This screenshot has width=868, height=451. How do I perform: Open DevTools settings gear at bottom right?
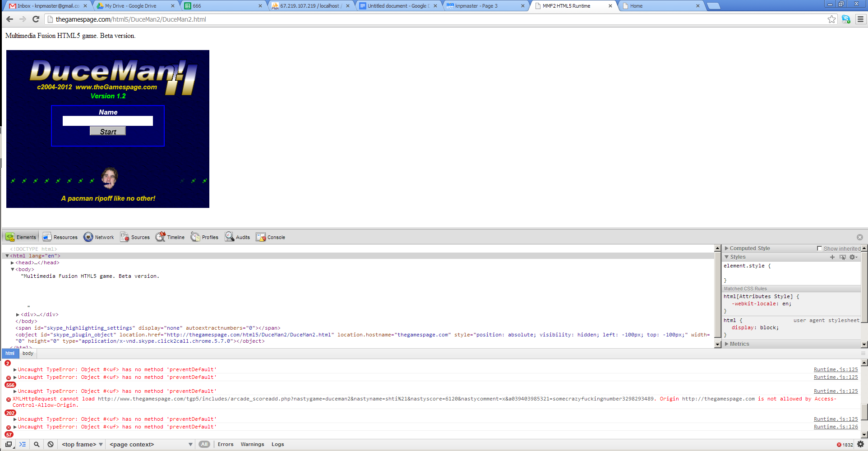860,444
